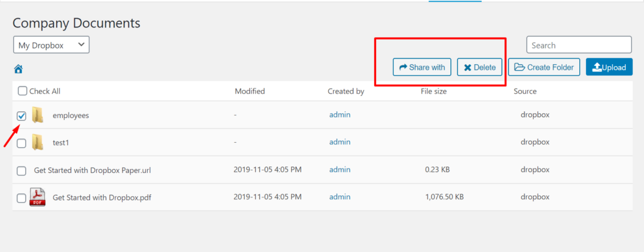Delete the selected items
644x252 pixels.
tap(479, 67)
